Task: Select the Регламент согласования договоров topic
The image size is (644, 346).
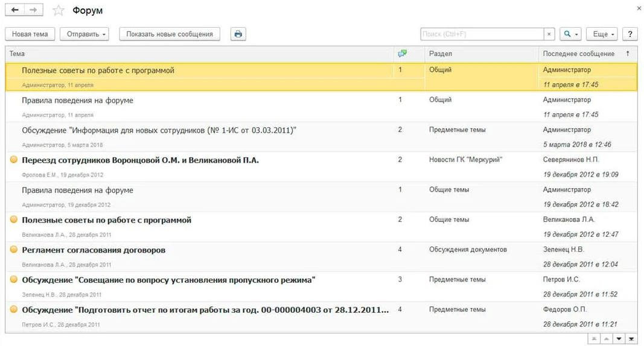Action: pyautogui.click(x=94, y=250)
